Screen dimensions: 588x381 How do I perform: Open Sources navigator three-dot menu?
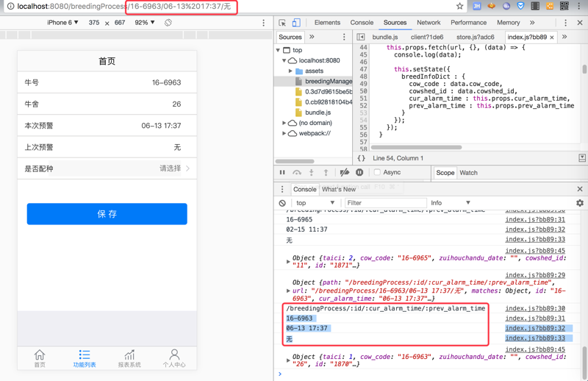pyautogui.click(x=344, y=37)
